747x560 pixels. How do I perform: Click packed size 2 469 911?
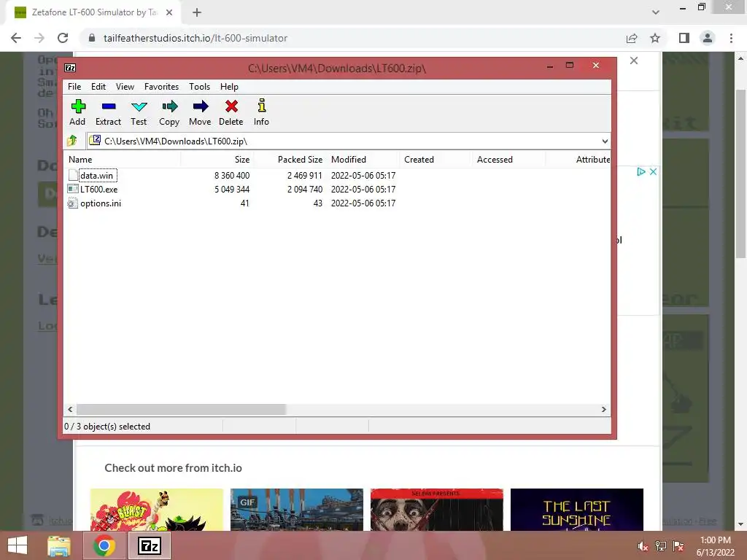[305, 175]
